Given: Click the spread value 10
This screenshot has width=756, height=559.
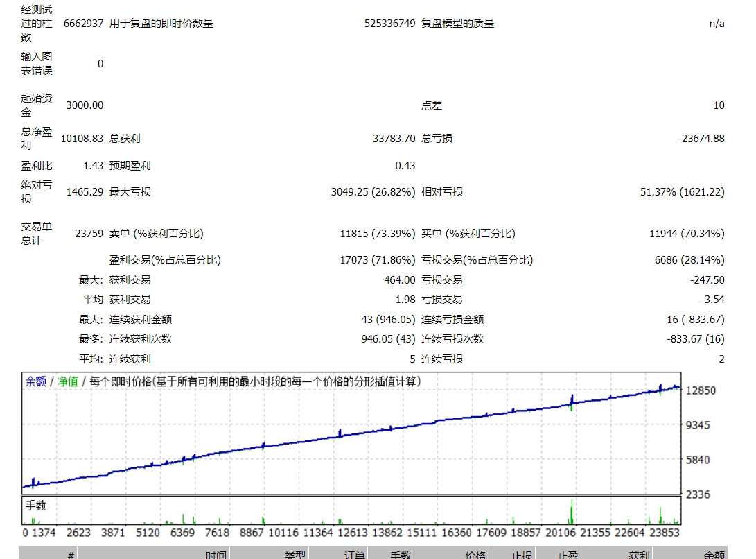Looking at the screenshot, I should [719, 105].
